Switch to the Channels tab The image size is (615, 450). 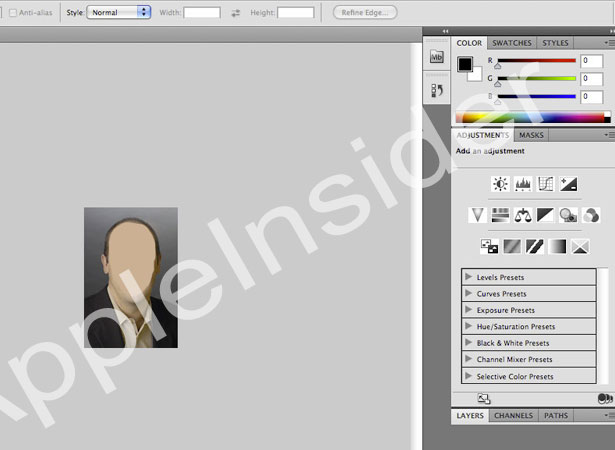coord(513,415)
